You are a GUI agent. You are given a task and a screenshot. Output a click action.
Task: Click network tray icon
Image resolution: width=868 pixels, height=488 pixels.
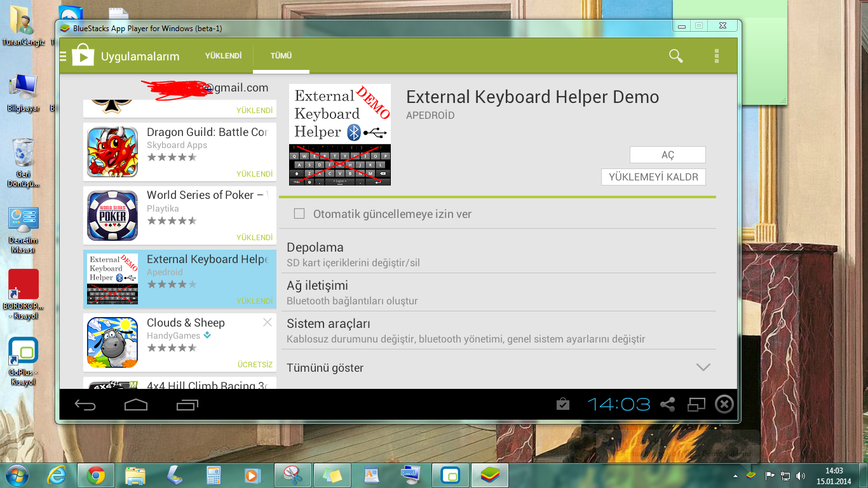click(x=785, y=475)
